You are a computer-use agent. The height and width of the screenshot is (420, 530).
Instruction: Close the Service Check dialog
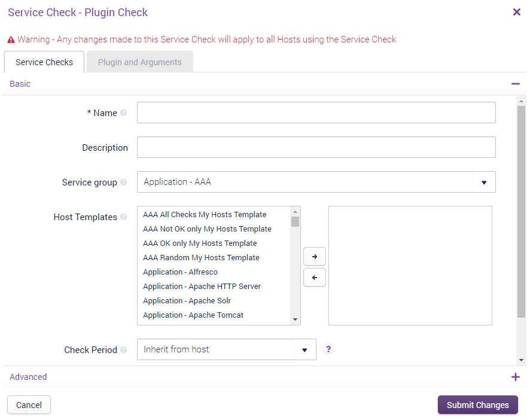tap(516, 12)
